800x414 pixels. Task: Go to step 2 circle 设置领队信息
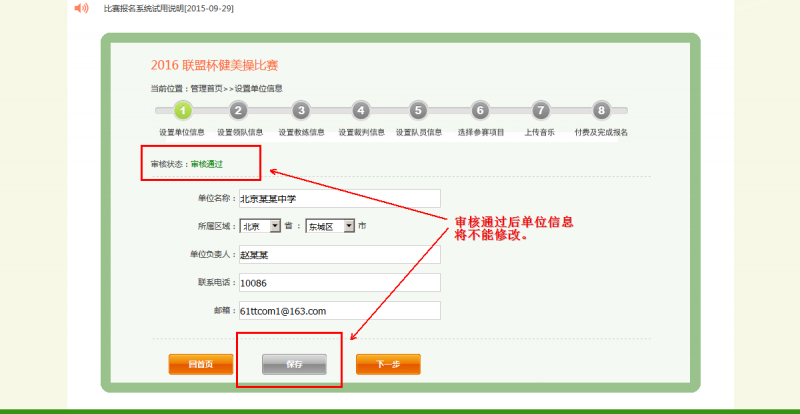coord(238,111)
